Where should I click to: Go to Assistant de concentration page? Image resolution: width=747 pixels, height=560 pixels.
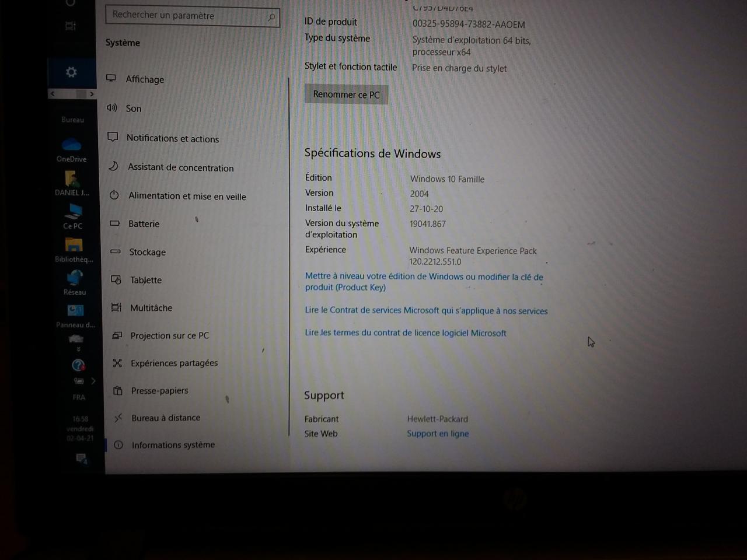click(181, 167)
